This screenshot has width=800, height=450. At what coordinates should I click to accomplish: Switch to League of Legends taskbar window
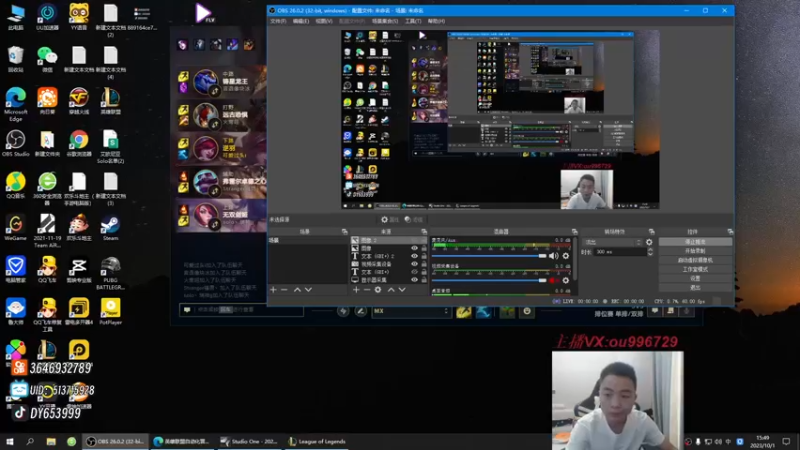coord(316,441)
